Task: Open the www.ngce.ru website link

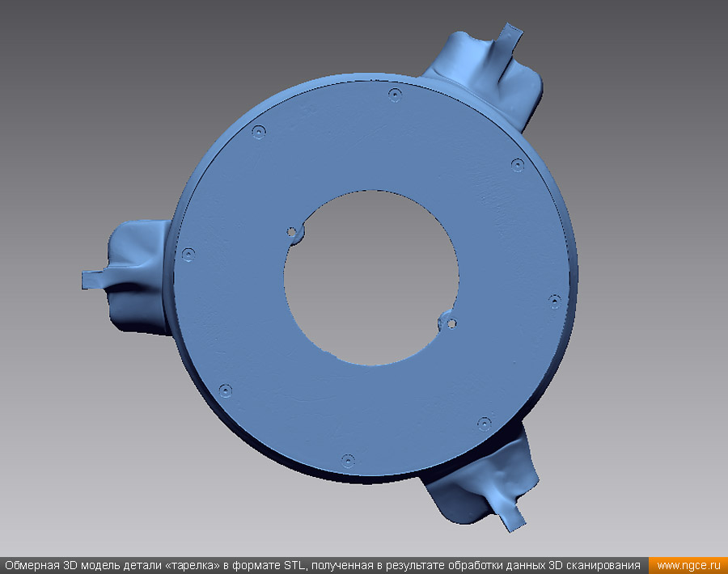Action: tap(688, 566)
